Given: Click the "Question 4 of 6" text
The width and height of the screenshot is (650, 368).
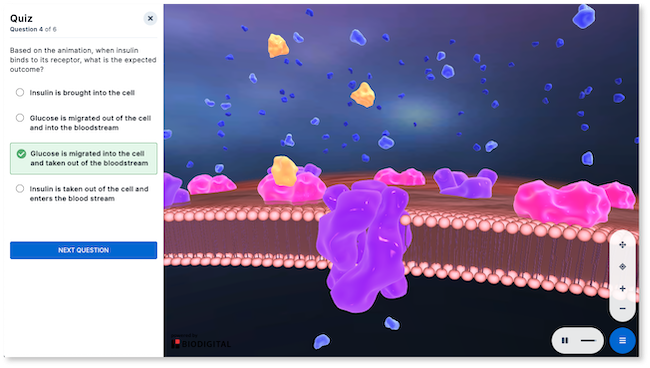Looking at the screenshot, I should [x=33, y=29].
